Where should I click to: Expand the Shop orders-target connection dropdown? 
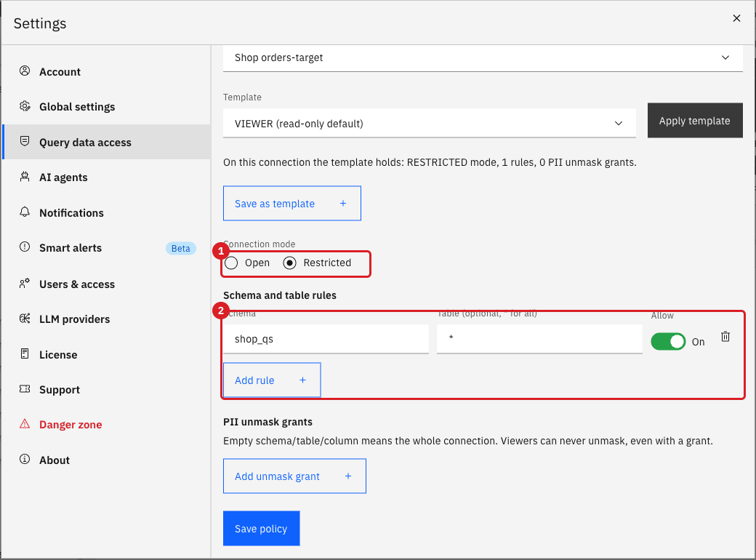pyautogui.click(x=483, y=58)
